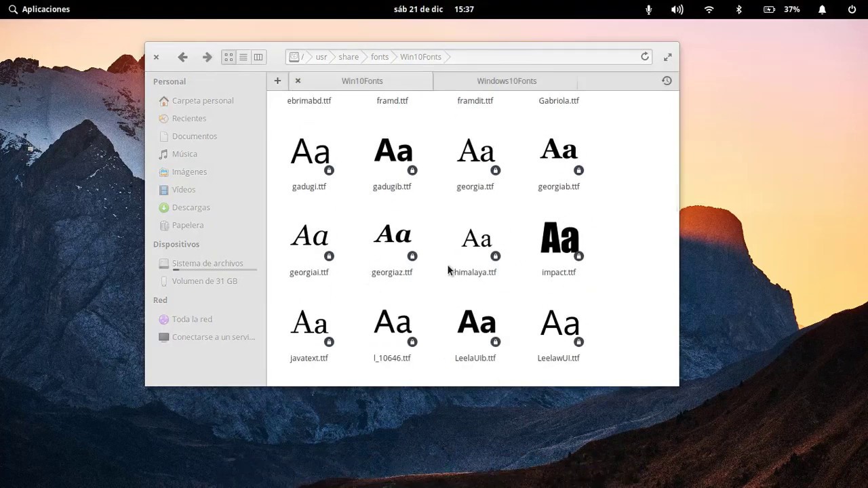Collapse the Personal sidebar section
This screenshot has height=488, width=868.
(170, 81)
